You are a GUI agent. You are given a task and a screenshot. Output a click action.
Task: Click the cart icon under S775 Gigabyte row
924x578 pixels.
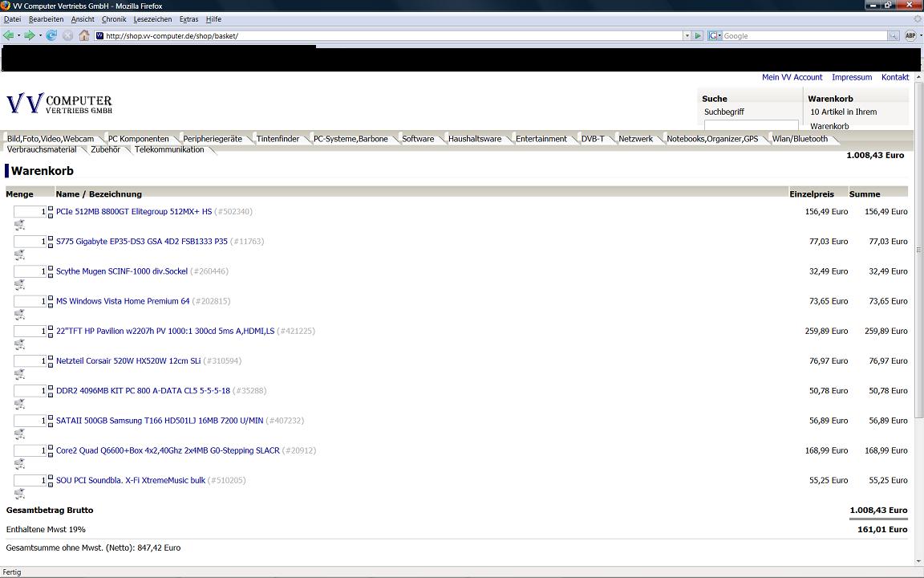click(x=19, y=254)
